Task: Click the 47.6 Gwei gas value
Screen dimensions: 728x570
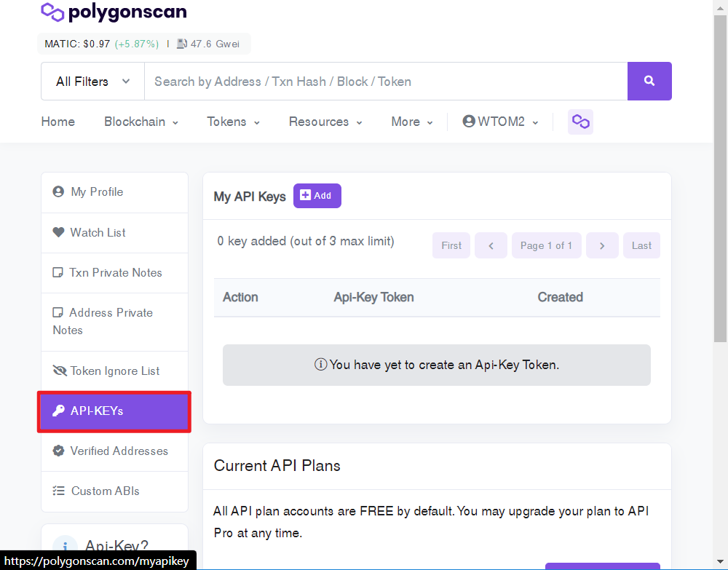Action: coord(215,44)
